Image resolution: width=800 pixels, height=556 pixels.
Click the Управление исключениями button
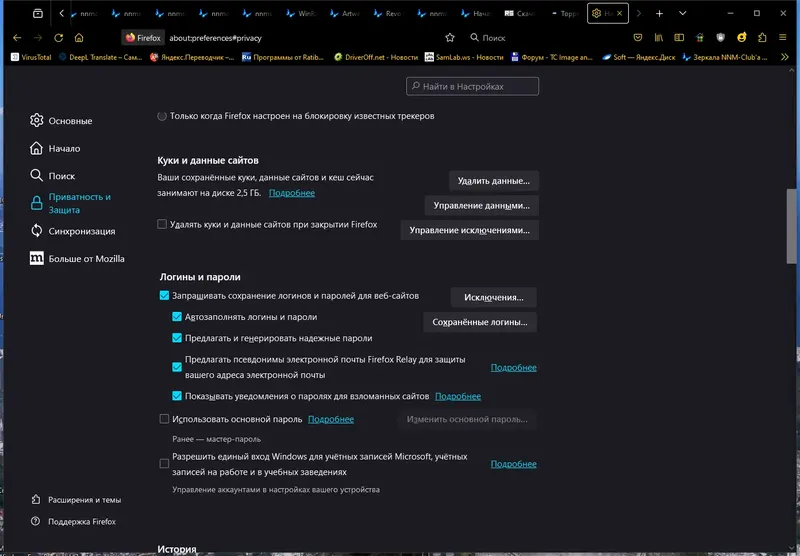[469, 230]
